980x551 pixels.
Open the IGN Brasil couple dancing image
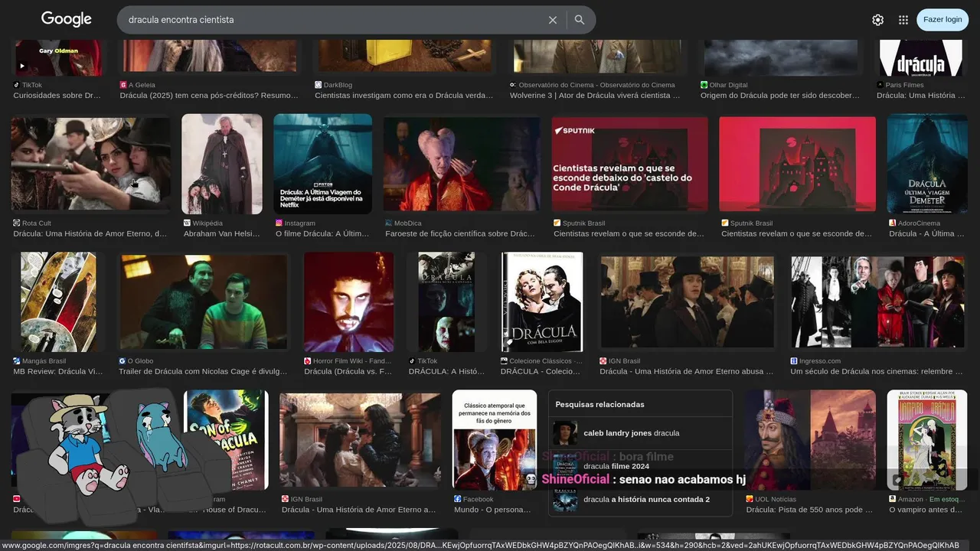360,441
